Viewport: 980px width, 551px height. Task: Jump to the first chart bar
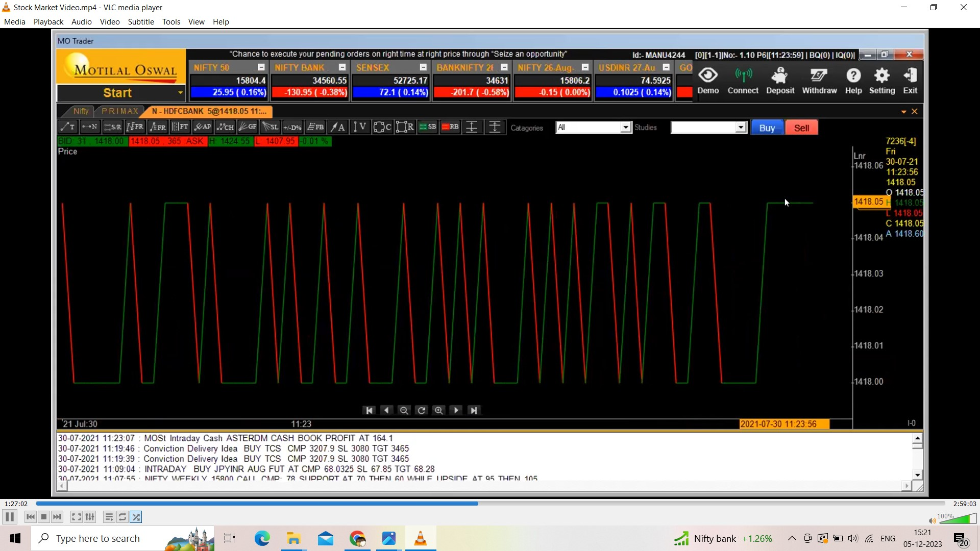[x=369, y=410]
